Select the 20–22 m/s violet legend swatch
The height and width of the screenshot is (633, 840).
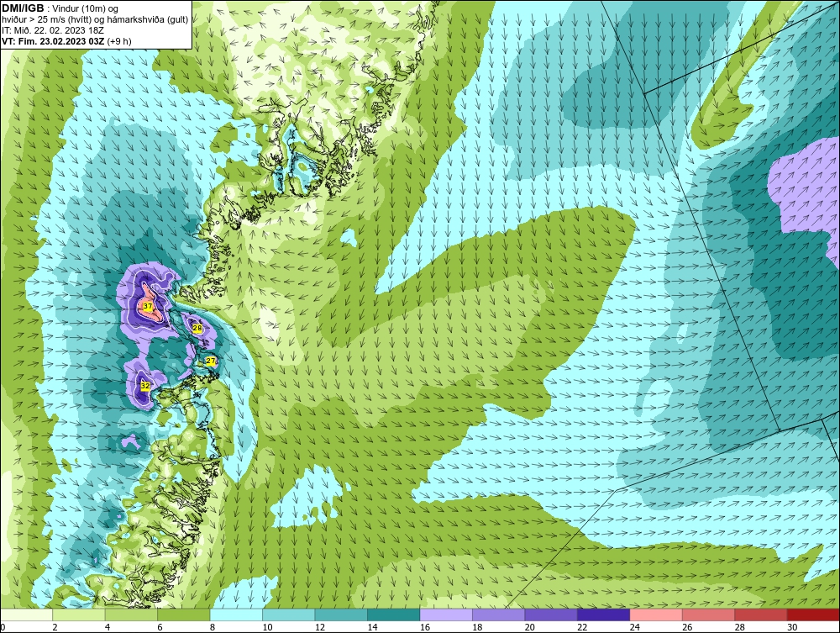pos(551,615)
